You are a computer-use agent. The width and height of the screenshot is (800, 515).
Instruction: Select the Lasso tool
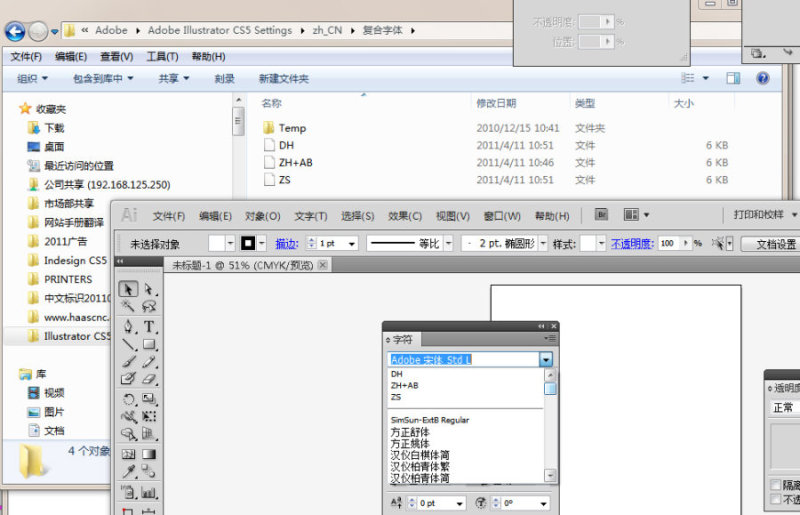click(x=149, y=306)
